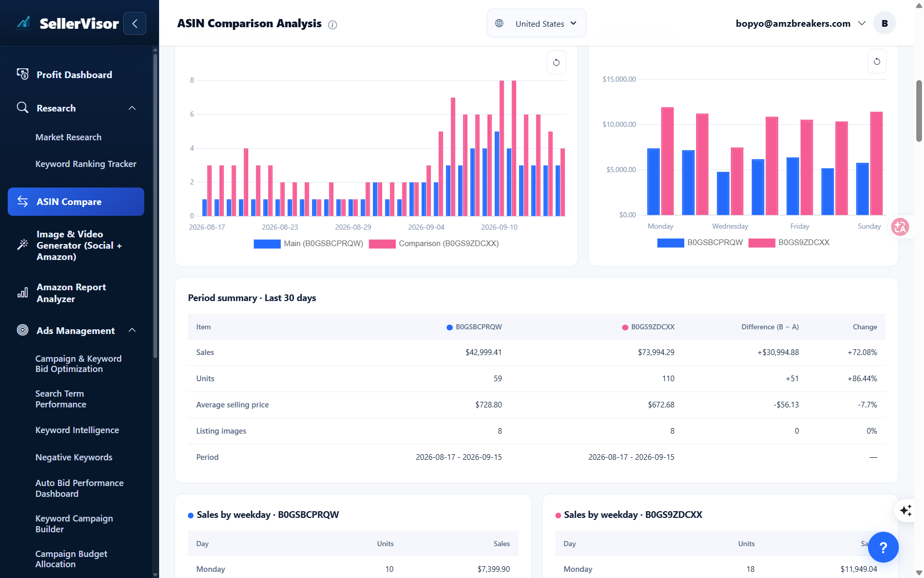
Task: Open the user avatar B
Action: [x=884, y=23]
